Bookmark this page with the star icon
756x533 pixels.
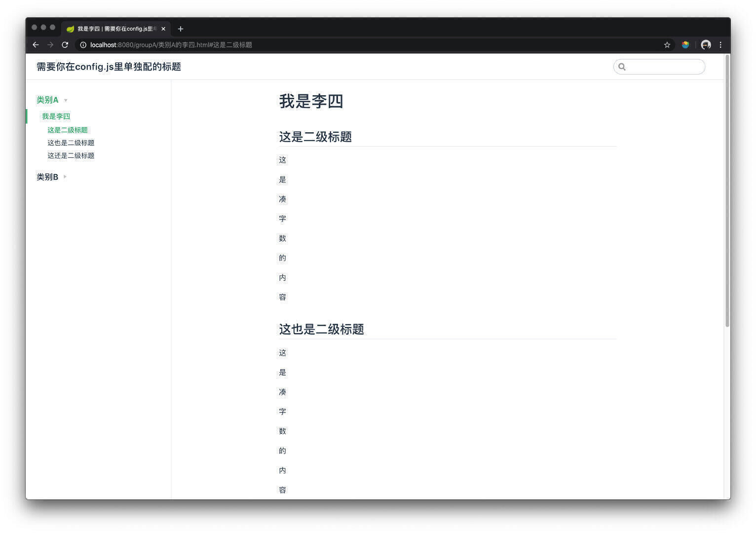point(667,45)
